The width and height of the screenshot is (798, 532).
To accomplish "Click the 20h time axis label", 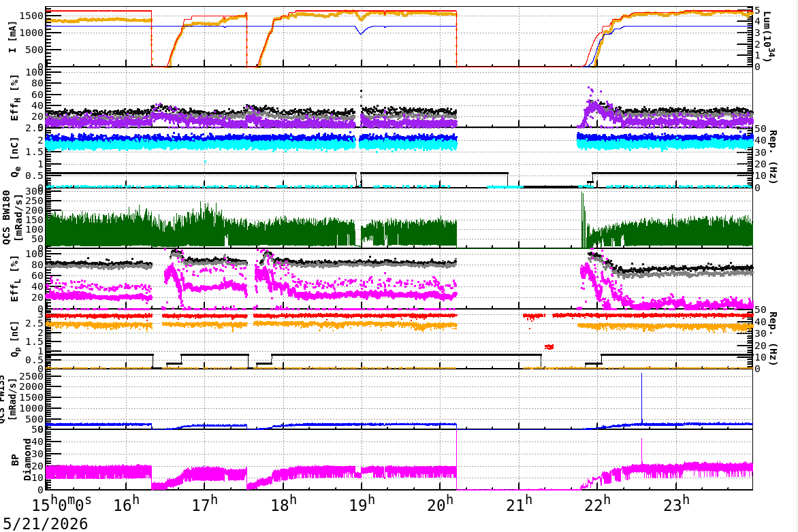I will [x=441, y=503].
